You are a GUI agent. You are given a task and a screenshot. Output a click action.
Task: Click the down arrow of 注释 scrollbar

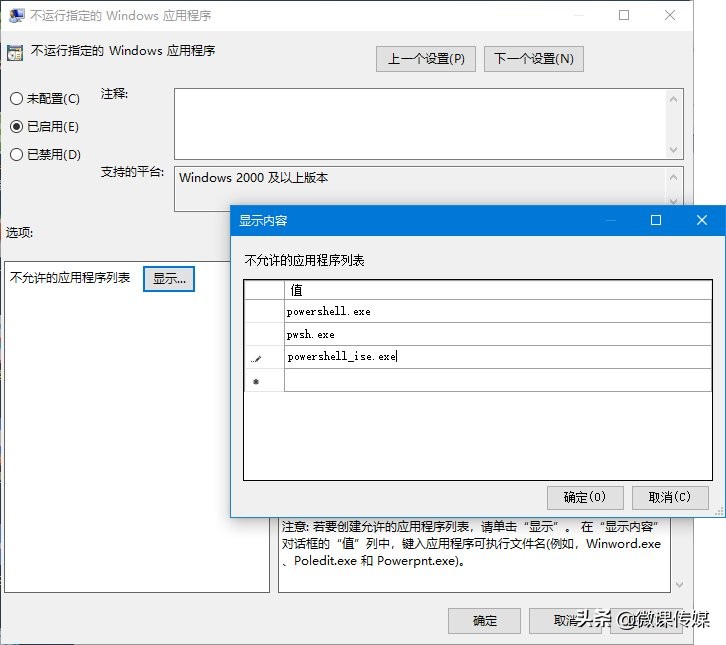674,150
